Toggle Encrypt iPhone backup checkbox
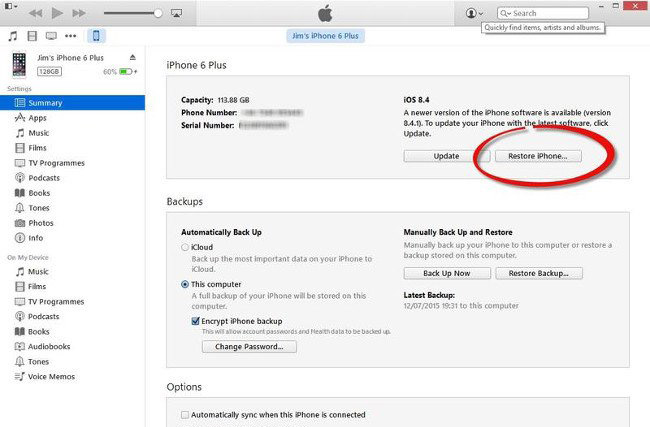The height and width of the screenshot is (427, 650). coord(195,321)
